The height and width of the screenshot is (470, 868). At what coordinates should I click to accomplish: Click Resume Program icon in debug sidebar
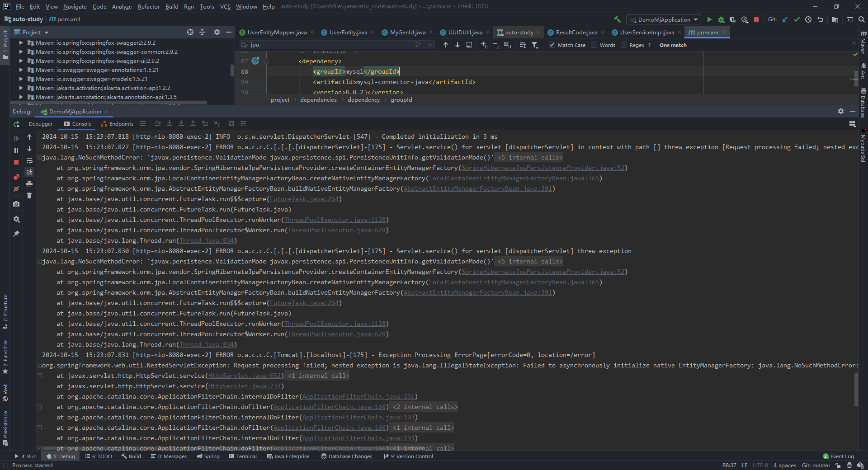[x=17, y=138]
